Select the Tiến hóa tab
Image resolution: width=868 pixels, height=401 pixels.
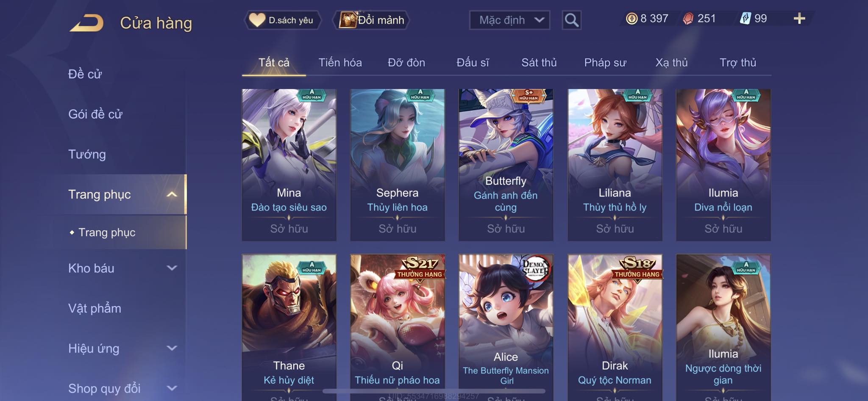[340, 63]
